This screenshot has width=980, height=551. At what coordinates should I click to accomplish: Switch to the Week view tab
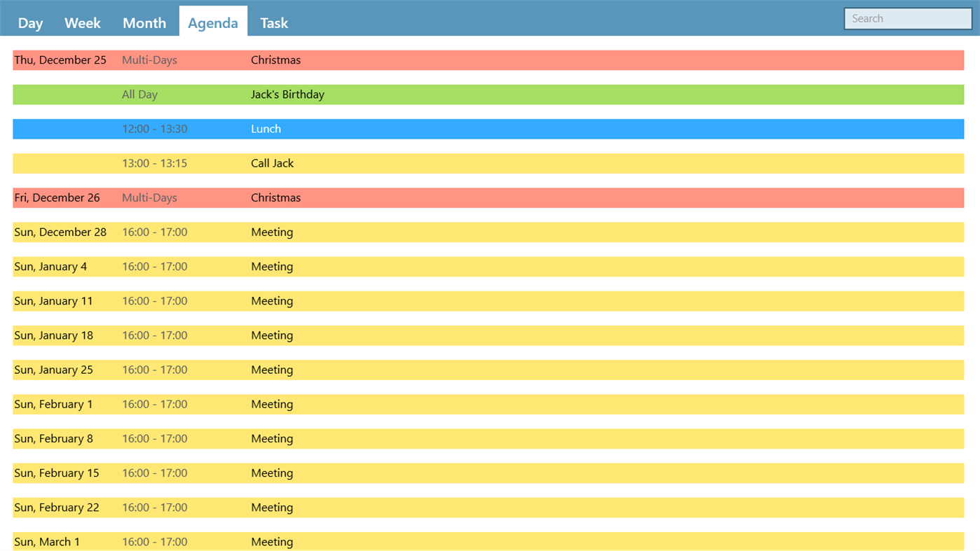[x=82, y=22]
